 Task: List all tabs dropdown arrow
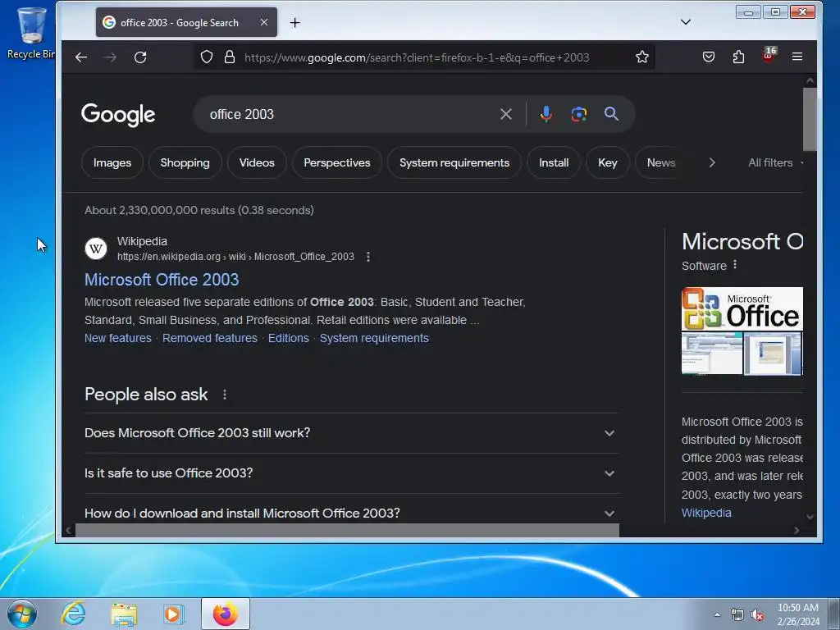coord(686,22)
